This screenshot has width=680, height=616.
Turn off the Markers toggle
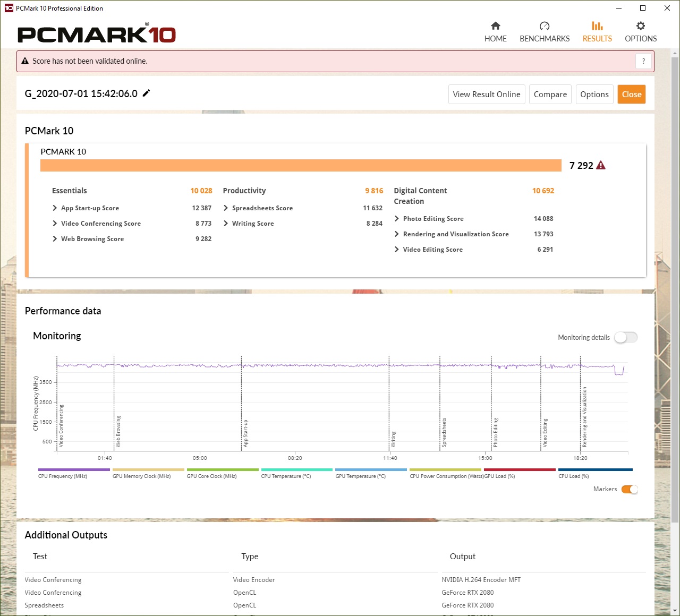pyautogui.click(x=630, y=489)
